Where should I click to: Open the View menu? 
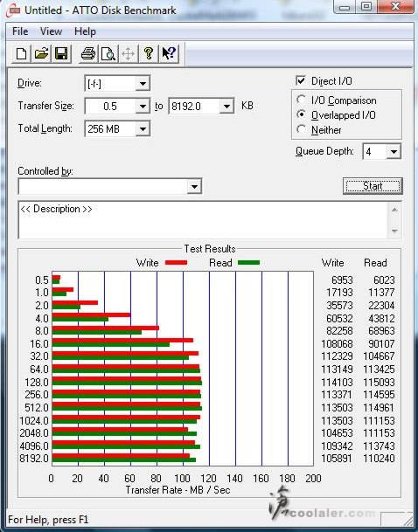(x=51, y=31)
